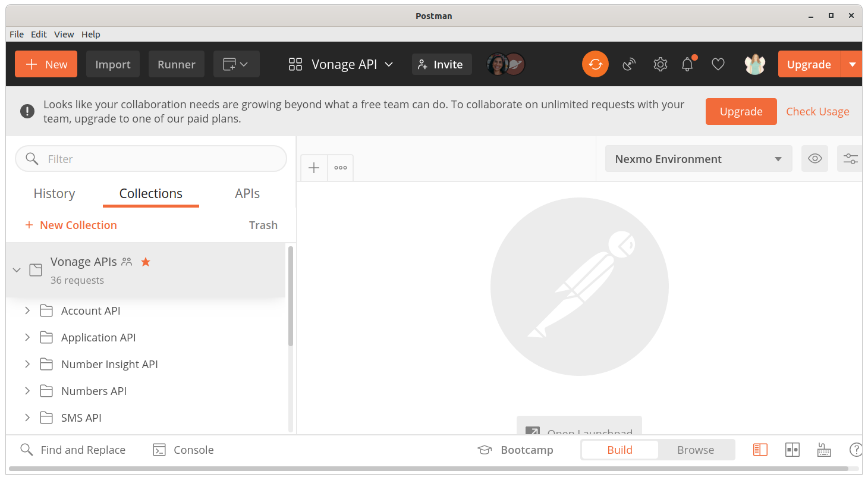The image size is (868, 480).
Task: Switch to Browse mode
Action: coord(696,450)
